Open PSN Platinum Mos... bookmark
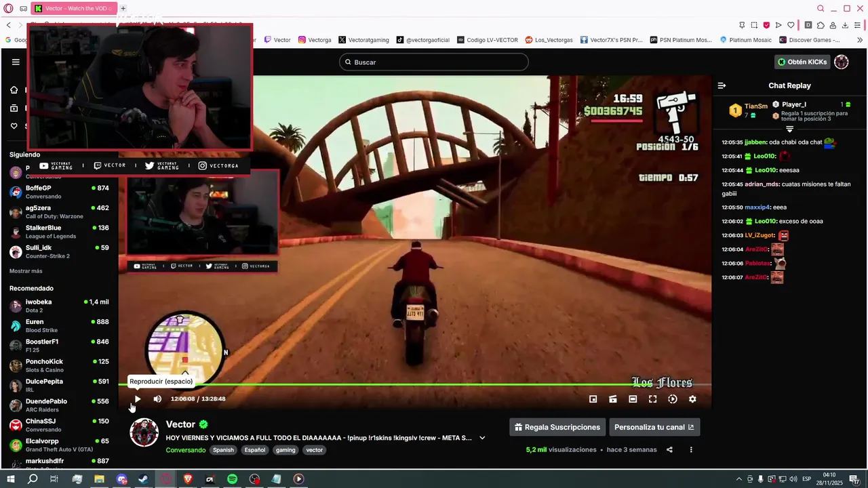Screen dimensions: 868x488 click(681, 40)
